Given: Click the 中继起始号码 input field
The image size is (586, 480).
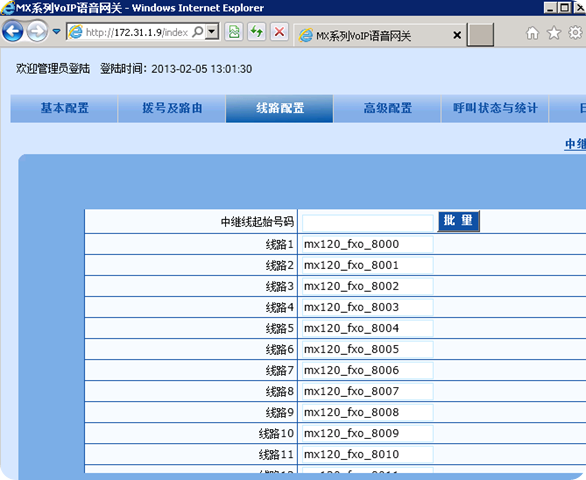Looking at the screenshot, I should click(x=368, y=223).
